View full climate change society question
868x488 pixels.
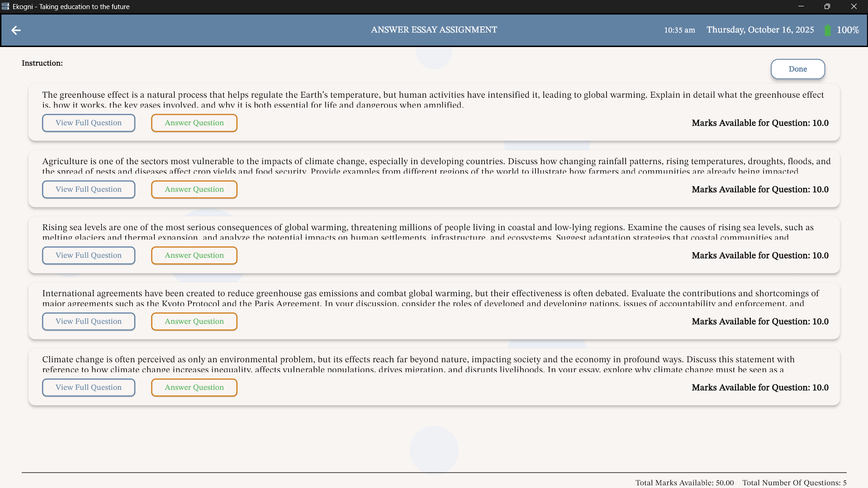[89, 388]
